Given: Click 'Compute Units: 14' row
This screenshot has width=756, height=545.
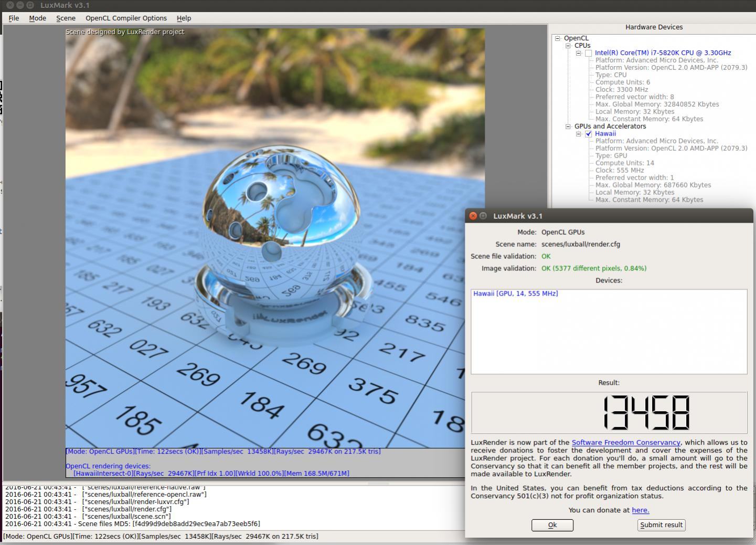Looking at the screenshot, I should 625,163.
